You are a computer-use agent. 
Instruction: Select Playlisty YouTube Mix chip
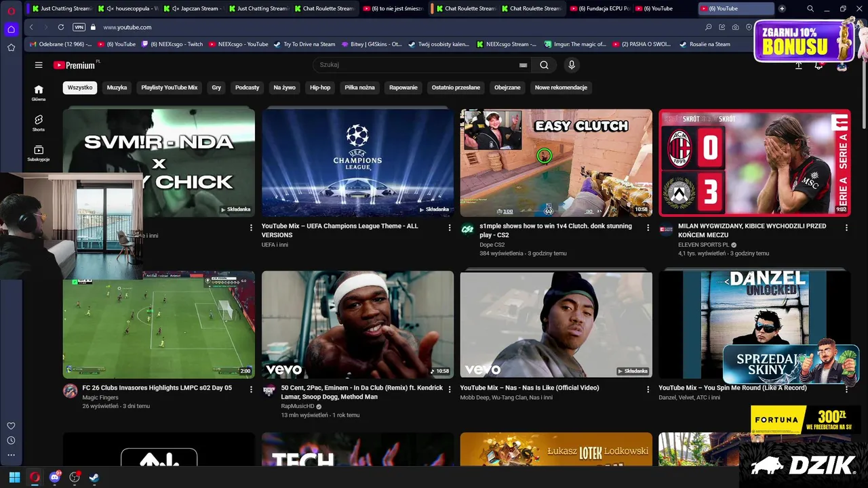tap(170, 87)
